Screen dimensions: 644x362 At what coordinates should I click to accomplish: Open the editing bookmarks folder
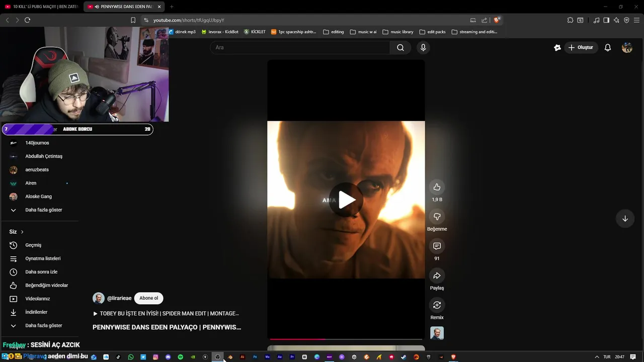334,32
